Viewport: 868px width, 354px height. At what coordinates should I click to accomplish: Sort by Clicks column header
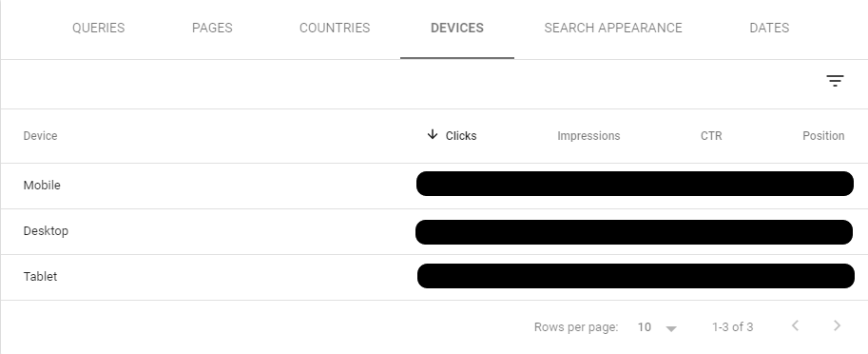(x=461, y=136)
